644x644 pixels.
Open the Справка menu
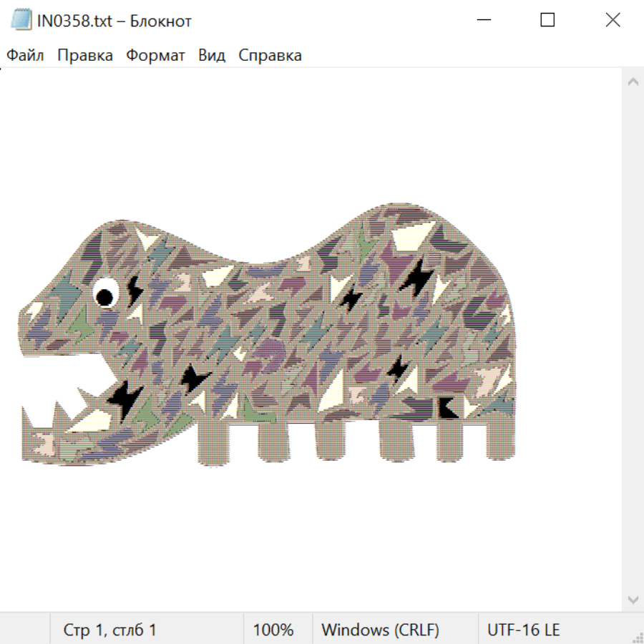(x=270, y=56)
